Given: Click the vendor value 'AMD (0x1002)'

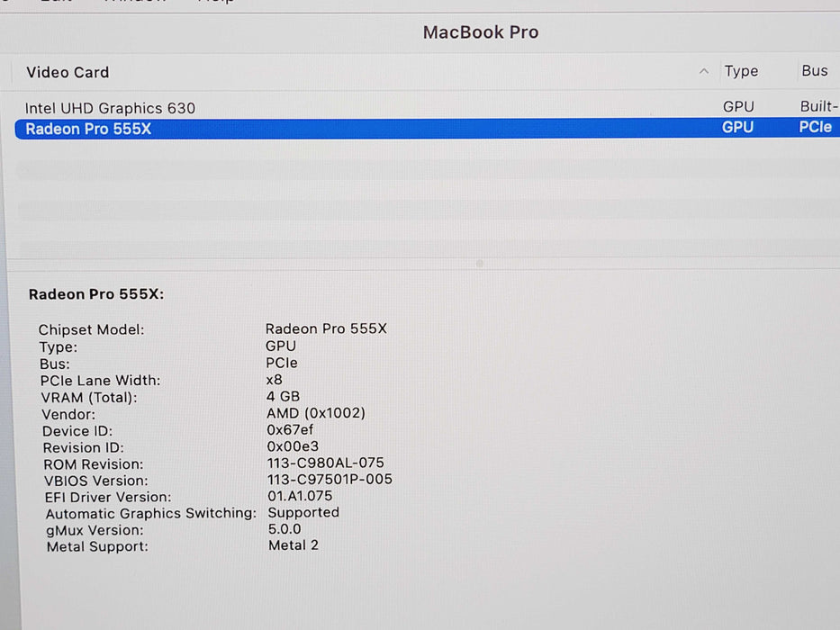Looking at the screenshot, I should click(x=316, y=413).
